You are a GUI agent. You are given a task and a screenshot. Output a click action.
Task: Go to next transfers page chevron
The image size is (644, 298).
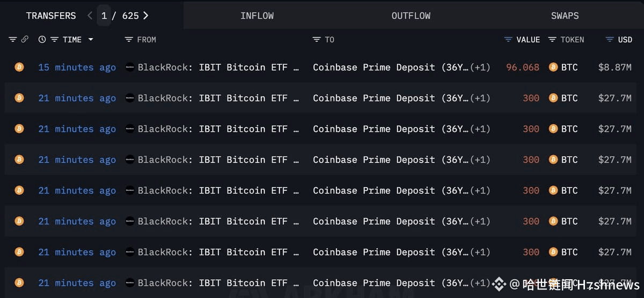click(145, 16)
